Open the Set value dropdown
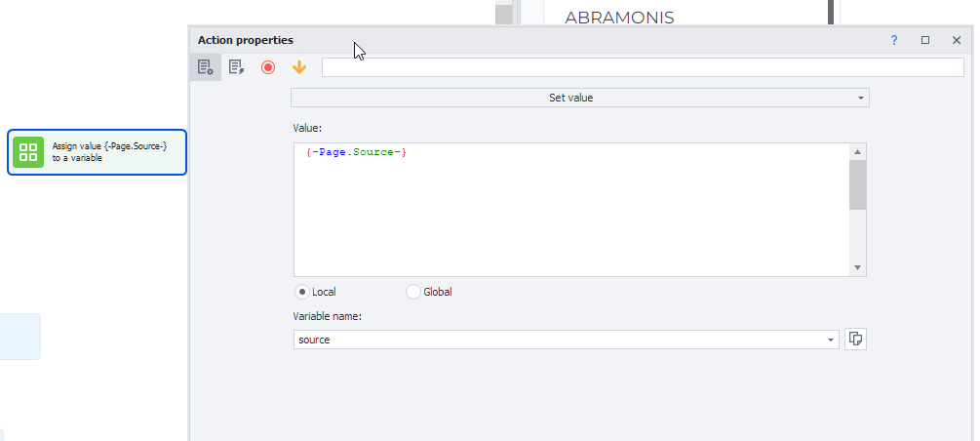This screenshot has height=441, width=980. pyautogui.click(x=579, y=98)
